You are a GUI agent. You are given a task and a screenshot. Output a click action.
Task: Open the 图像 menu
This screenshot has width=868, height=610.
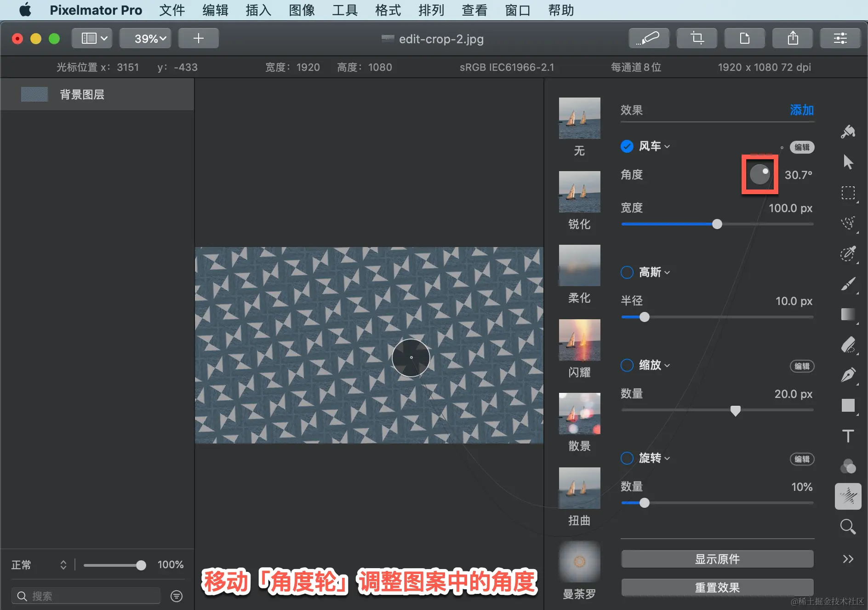pos(302,10)
